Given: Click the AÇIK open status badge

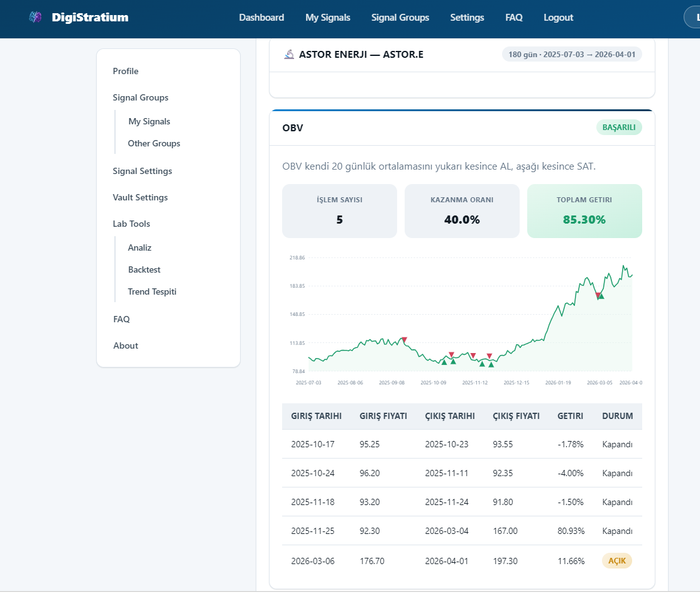Looking at the screenshot, I should (617, 561).
